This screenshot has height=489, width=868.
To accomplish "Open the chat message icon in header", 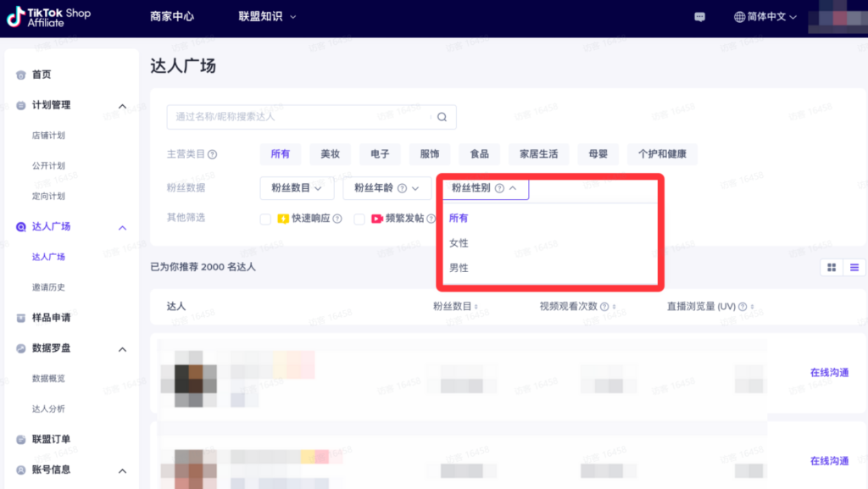I will pyautogui.click(x=699, y=17).
